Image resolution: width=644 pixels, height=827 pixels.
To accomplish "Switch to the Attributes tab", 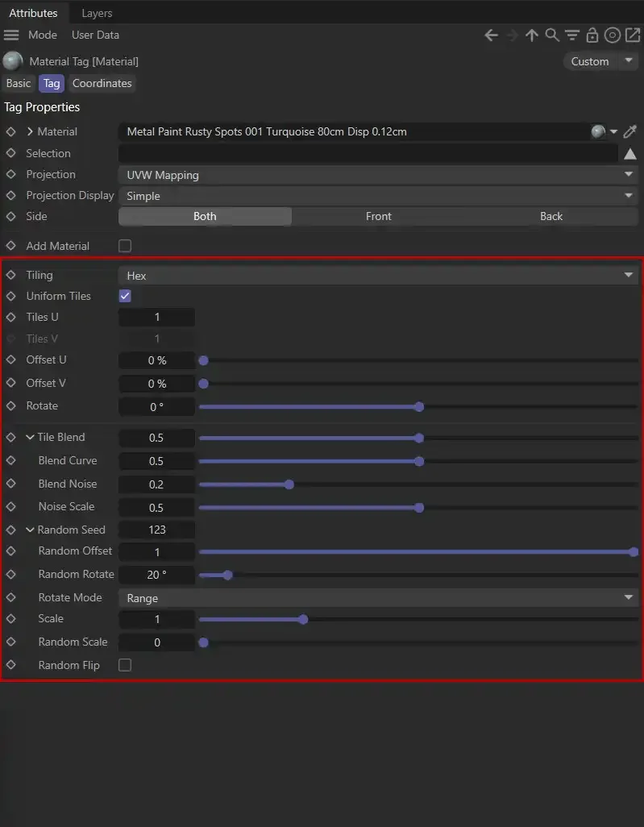I will coord(33,13).
